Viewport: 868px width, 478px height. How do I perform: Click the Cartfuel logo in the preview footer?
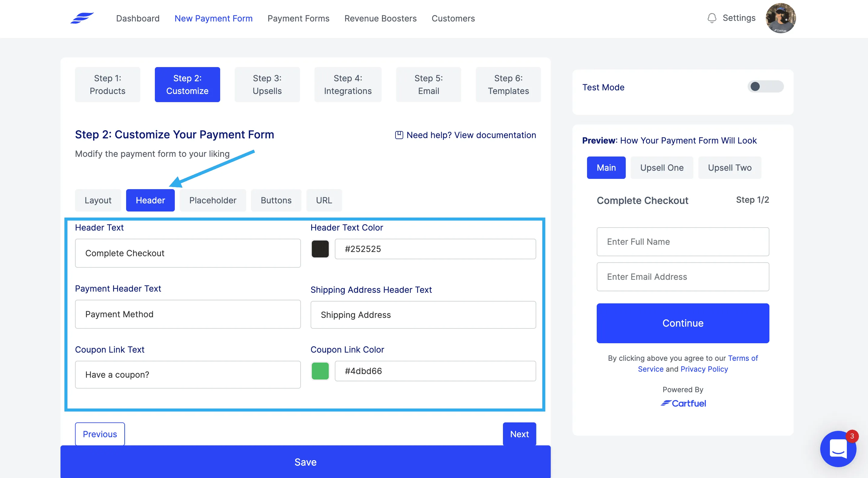pos(683,403)
